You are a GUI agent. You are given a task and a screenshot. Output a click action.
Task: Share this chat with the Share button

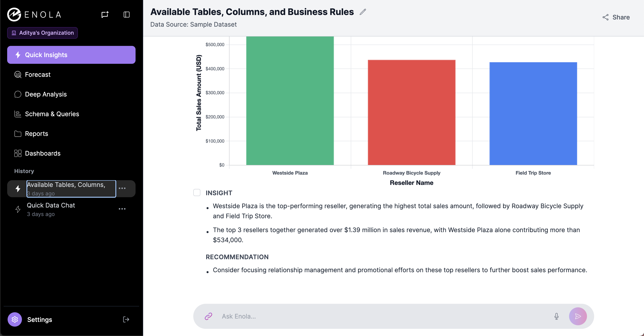coord(616,17)
